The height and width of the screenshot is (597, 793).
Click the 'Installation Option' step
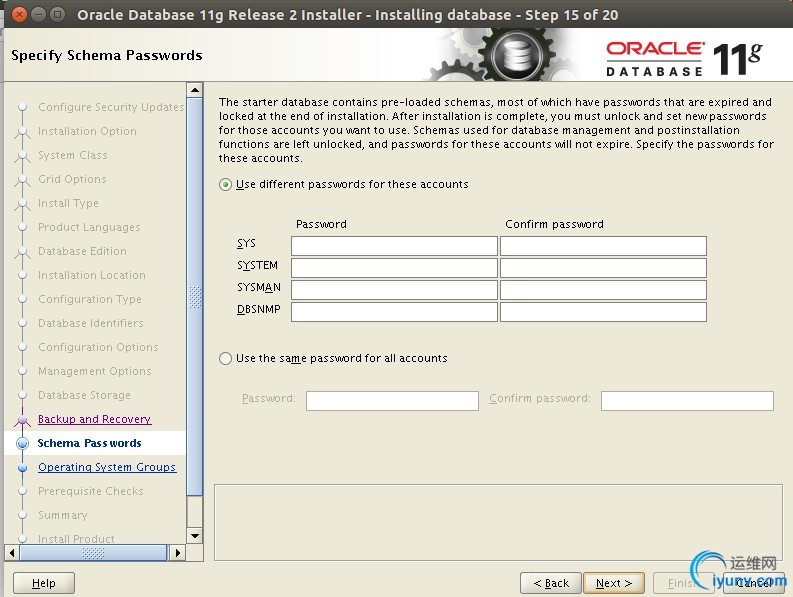pos(87,131)
